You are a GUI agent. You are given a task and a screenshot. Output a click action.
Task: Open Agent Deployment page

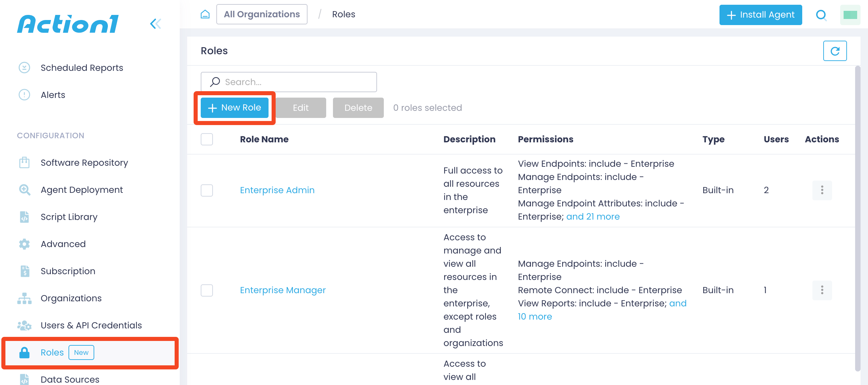click(x=82, y=190)
